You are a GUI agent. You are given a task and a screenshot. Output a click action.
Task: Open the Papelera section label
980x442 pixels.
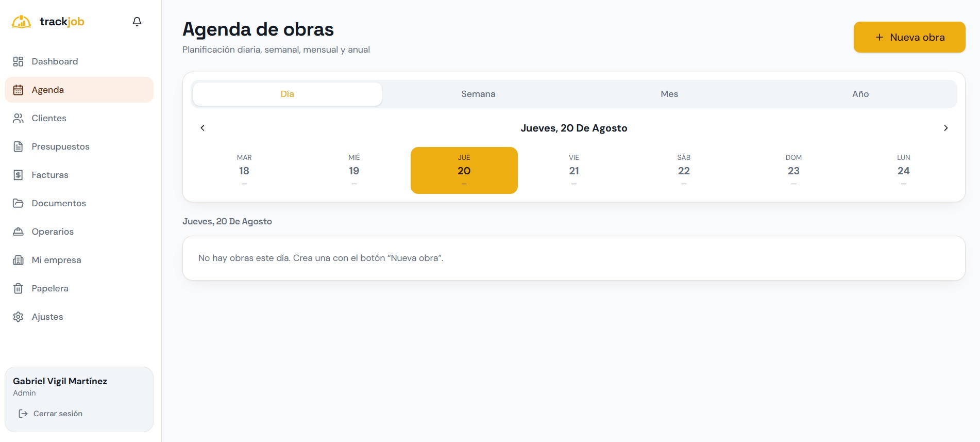50,288
